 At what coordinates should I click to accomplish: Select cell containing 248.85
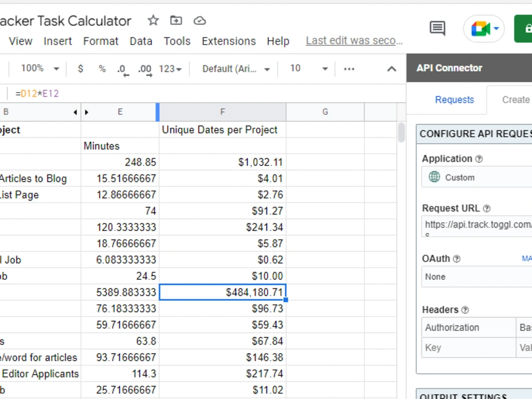click(120, 162)
